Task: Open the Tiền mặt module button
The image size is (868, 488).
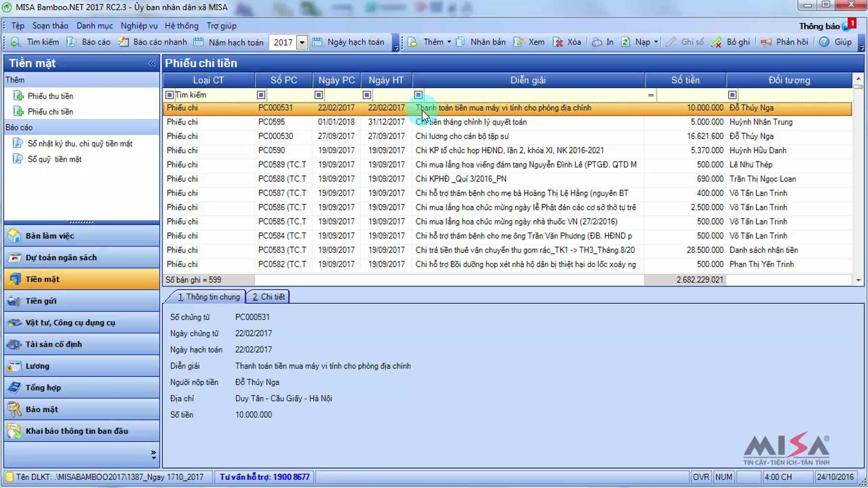Action: pyautogui.click(x=82, y=279)
